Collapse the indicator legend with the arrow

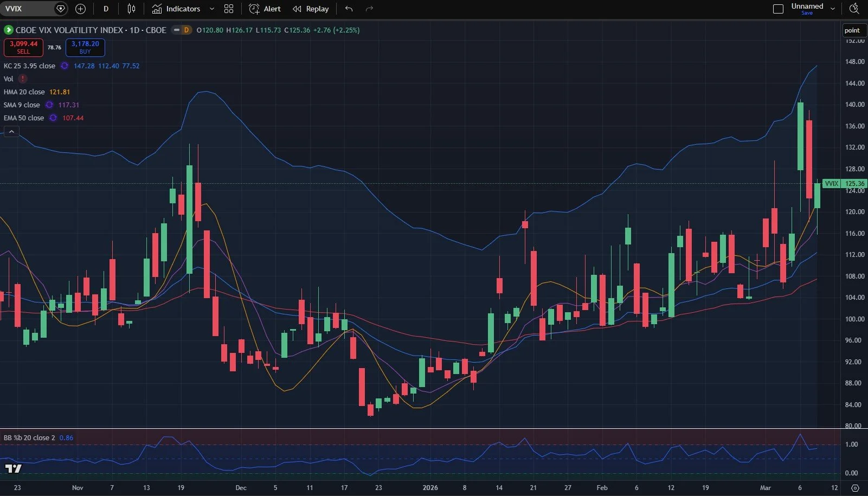click(x=11, y=131)
